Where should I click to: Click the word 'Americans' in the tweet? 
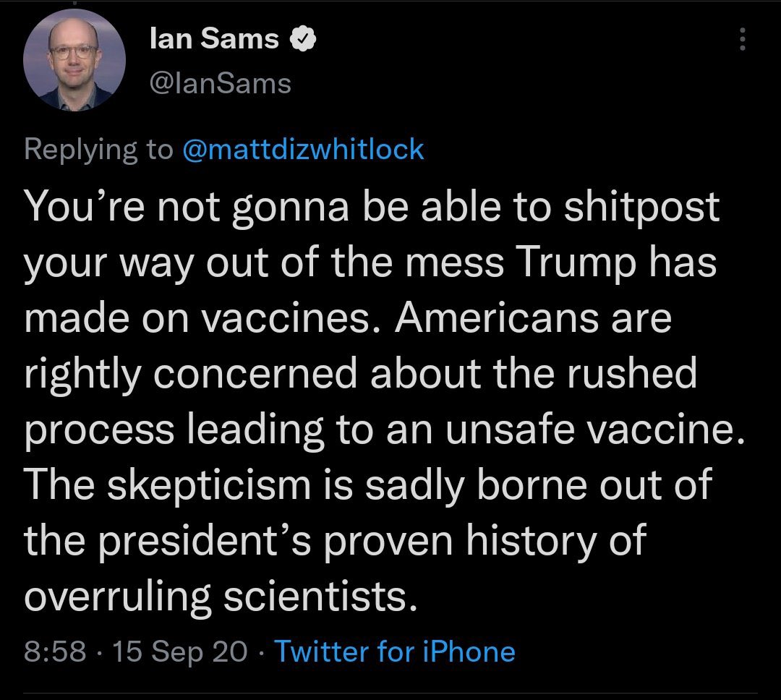[497, 318]
